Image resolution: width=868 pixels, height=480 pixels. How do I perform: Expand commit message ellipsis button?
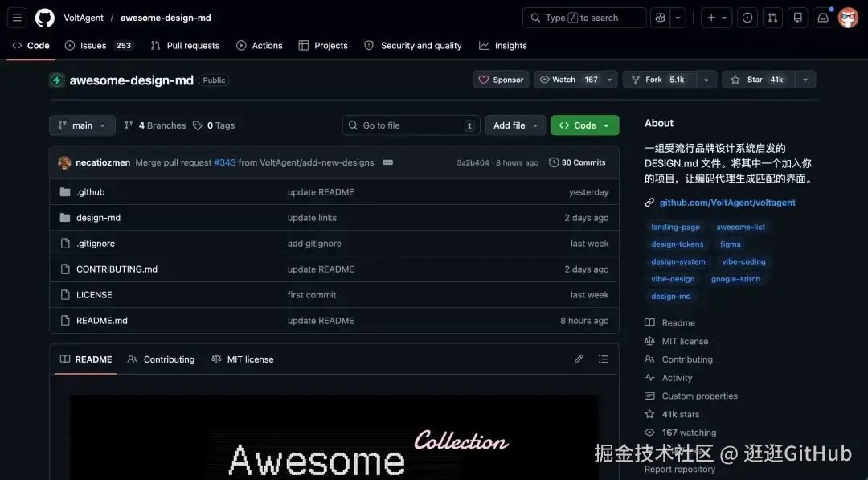click(x=387, y=162)
